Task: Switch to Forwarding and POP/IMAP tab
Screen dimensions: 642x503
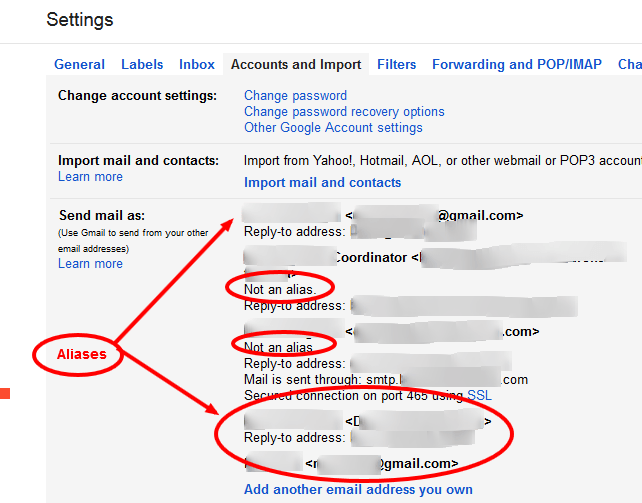Action: pos(517,64)
